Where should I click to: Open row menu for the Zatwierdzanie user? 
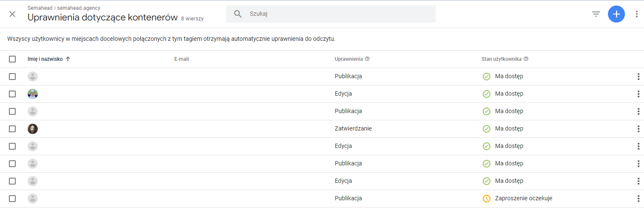click(638, 129)
